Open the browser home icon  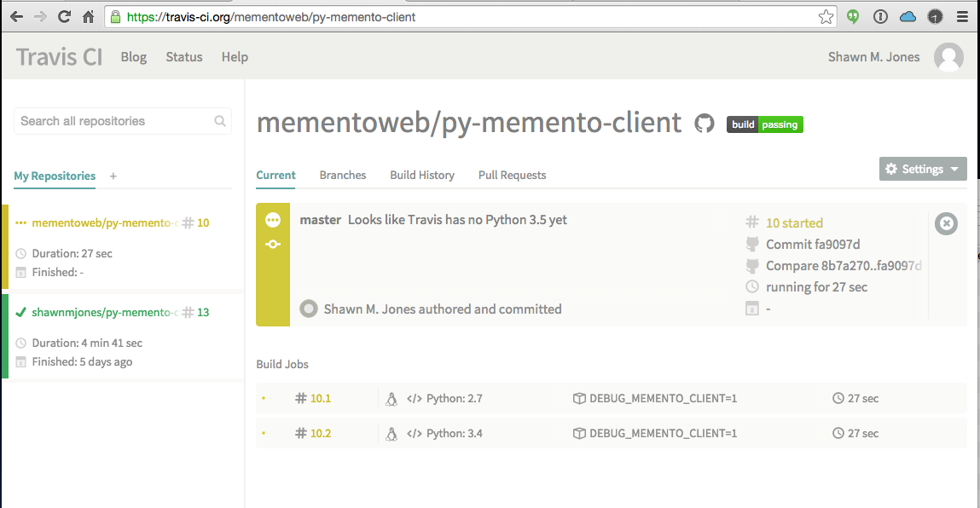(x=88, y=17)
